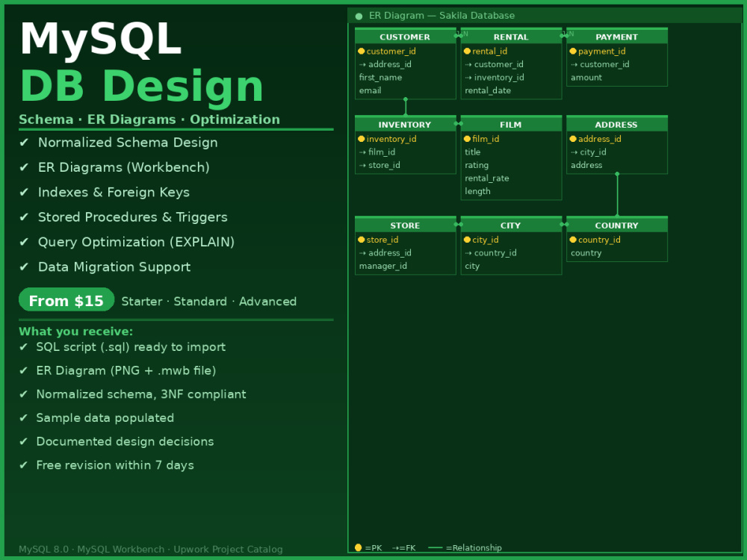
Task: Select the primary key marker for payment_id
Action: [x=573, y=52]
